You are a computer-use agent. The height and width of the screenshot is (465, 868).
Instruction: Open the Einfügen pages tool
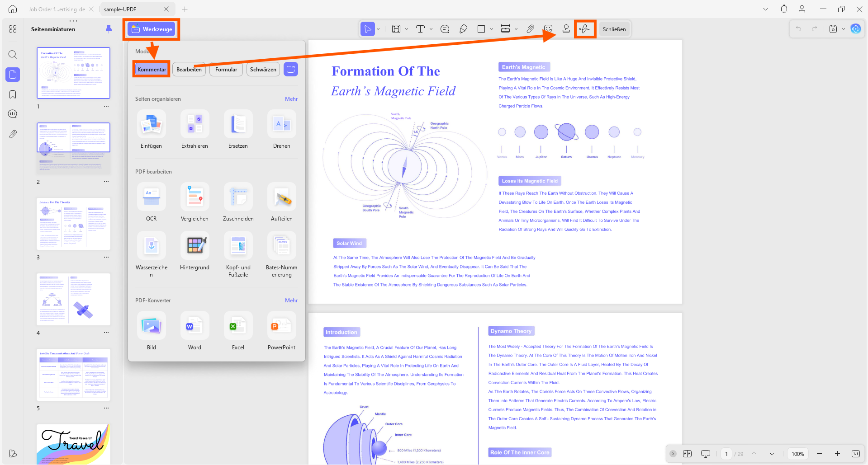pos(151,129)
